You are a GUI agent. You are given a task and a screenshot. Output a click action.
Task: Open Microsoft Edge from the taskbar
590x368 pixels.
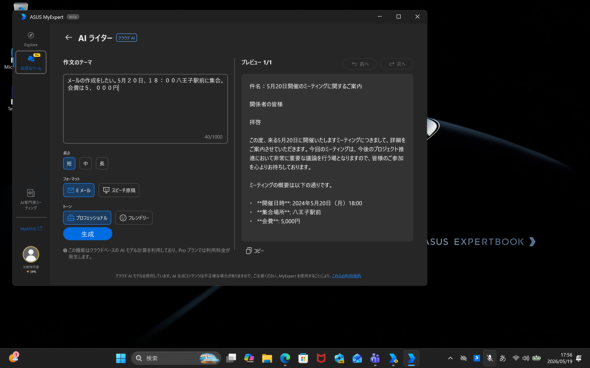click(x=285, y=358)
